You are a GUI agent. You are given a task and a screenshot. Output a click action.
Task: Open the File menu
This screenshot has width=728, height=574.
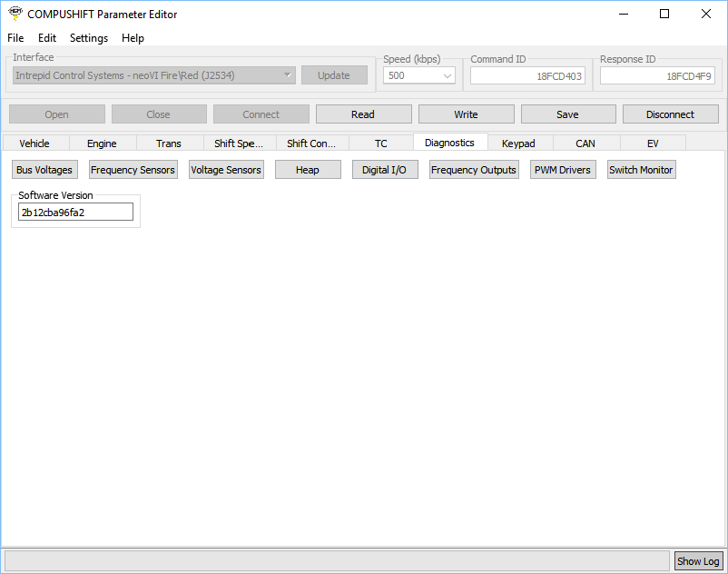15,38
